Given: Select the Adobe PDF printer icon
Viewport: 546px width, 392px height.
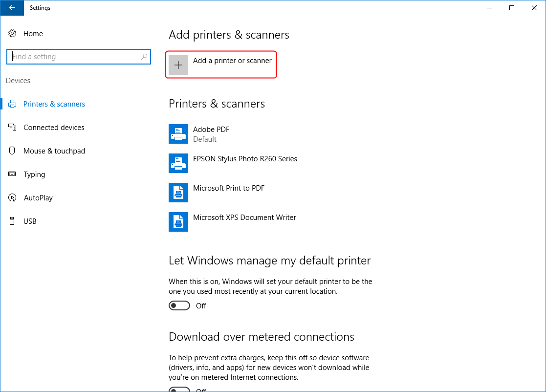Looking at the screenshot, I should [178, 134].
